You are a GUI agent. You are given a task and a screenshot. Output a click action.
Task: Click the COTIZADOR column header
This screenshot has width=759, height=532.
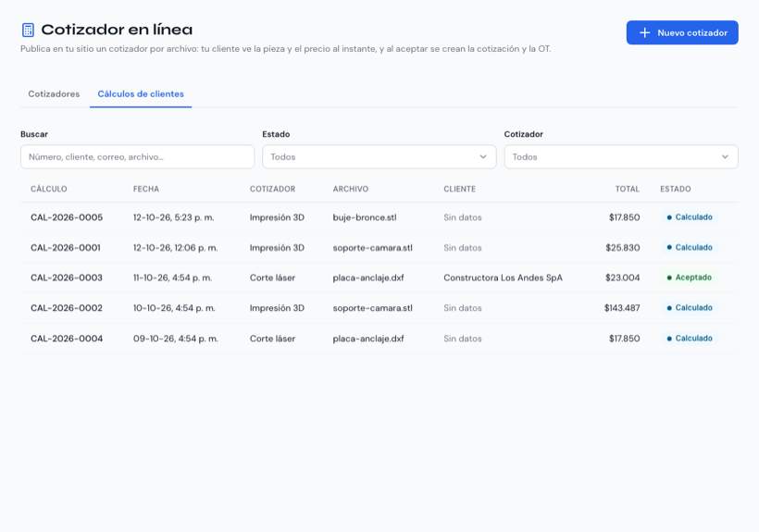pos(272,189)
